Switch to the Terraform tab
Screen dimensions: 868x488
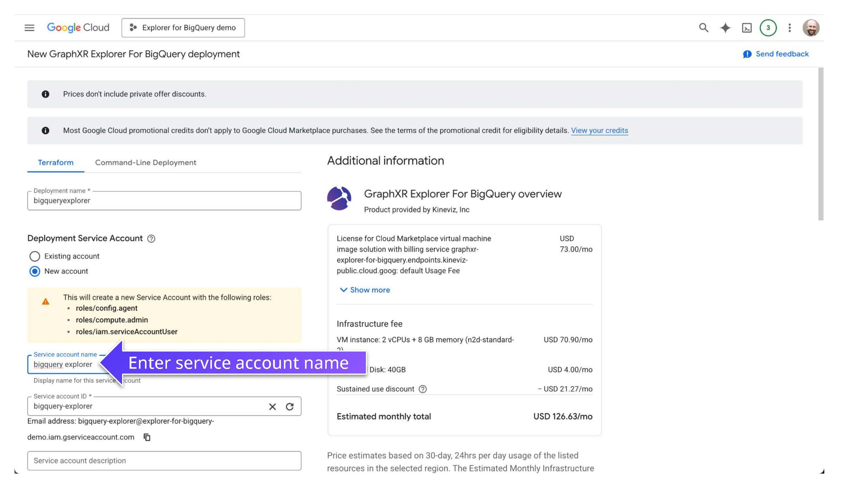tap(56, 162)
